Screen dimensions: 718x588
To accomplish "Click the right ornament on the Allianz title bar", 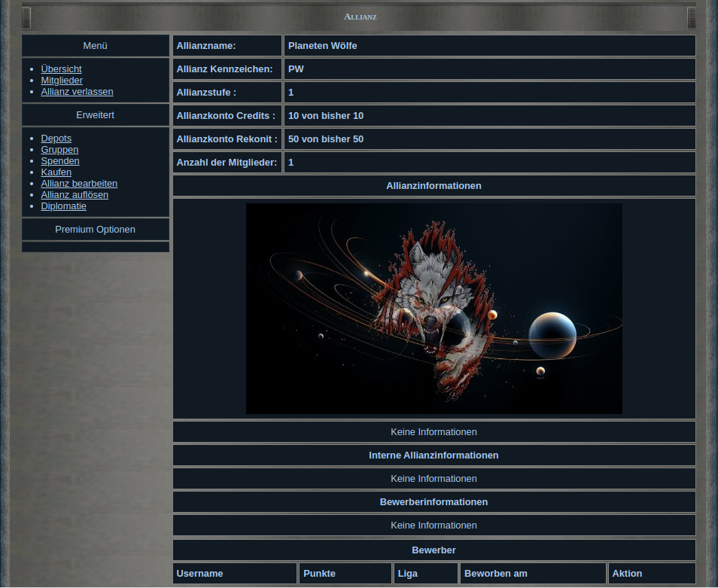I will click(692, 17).
